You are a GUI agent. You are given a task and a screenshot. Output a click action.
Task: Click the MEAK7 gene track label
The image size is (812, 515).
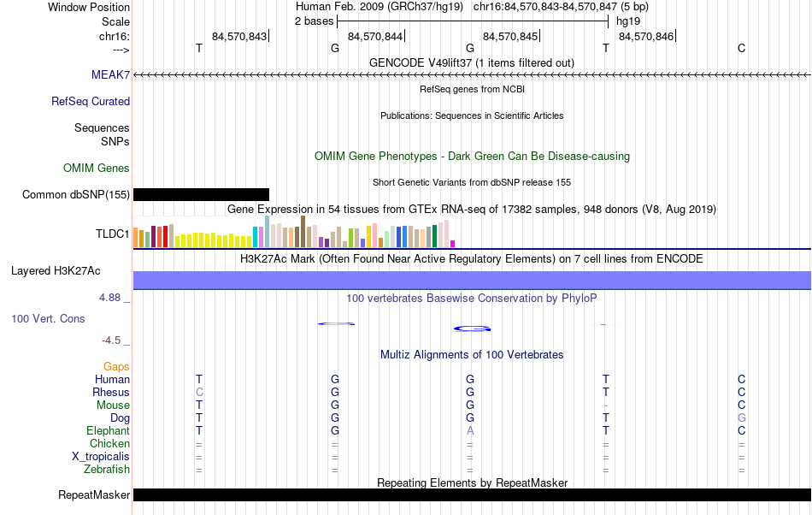(110, 74)
